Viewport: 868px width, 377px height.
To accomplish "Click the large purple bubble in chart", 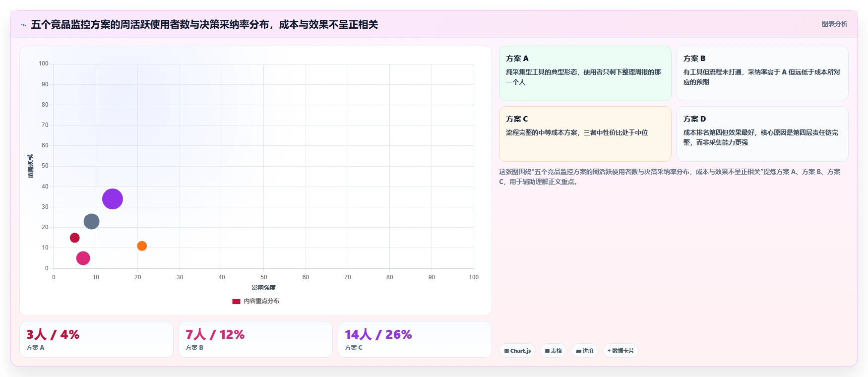I will pyautogui.click(x=113, y=199).
